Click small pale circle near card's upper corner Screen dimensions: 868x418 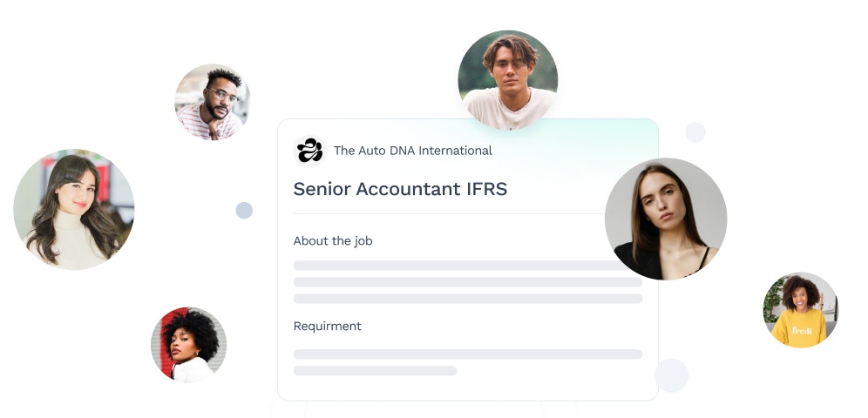tap(695, 132)
